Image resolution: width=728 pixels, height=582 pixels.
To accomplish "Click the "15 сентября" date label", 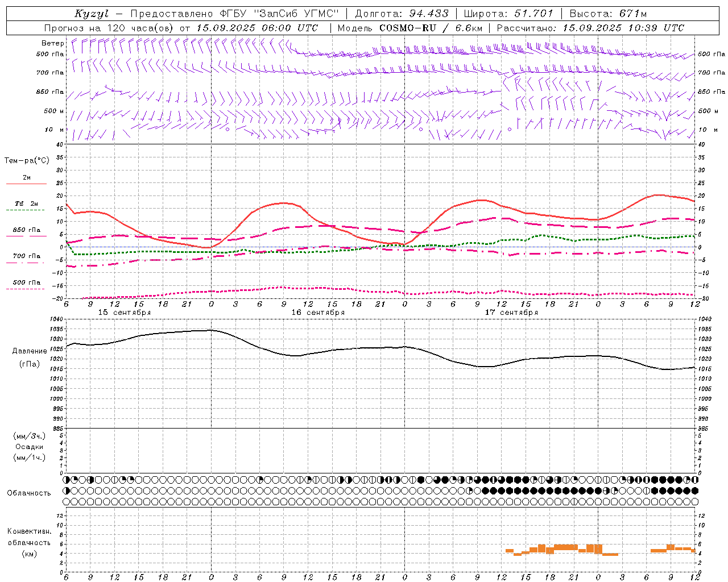I will click(125, 313).
